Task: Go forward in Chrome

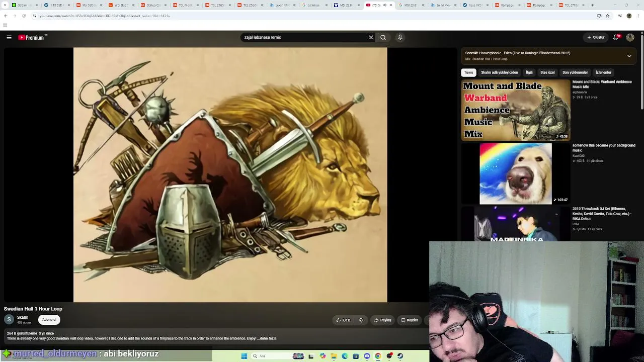Action: point(15,16)
